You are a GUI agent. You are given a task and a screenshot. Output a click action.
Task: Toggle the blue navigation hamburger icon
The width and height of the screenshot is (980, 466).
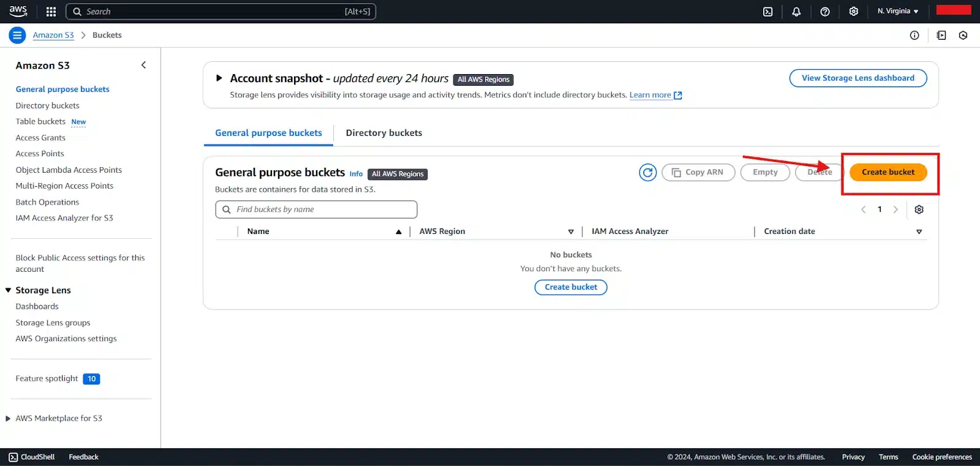(17, 36)
